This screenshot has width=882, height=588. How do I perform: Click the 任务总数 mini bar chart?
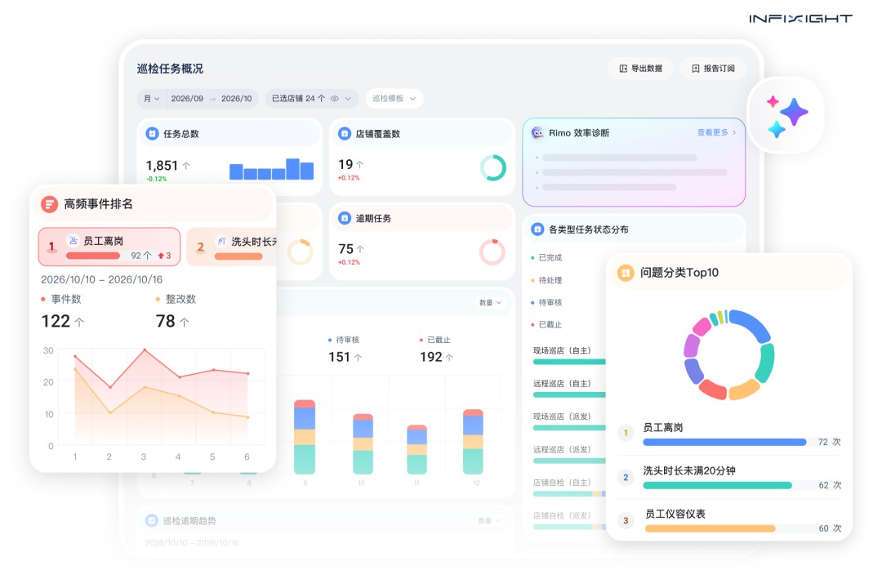(x=271, y=169)
